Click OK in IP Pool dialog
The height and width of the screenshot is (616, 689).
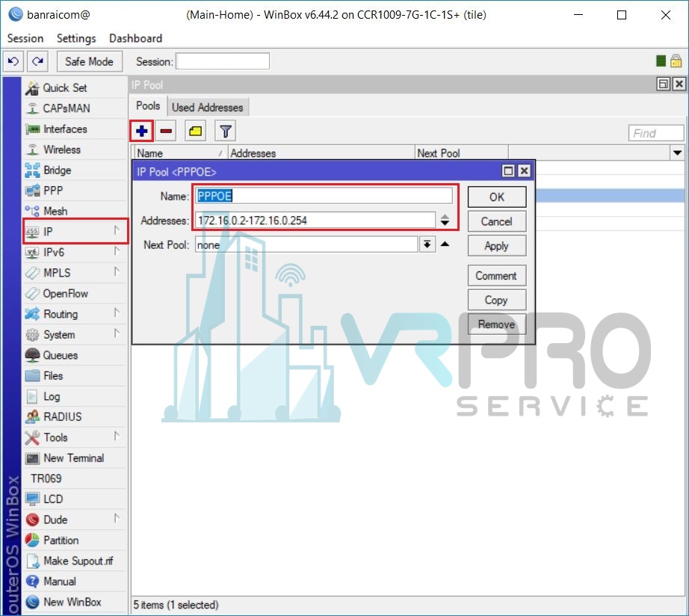click(496, 197)
